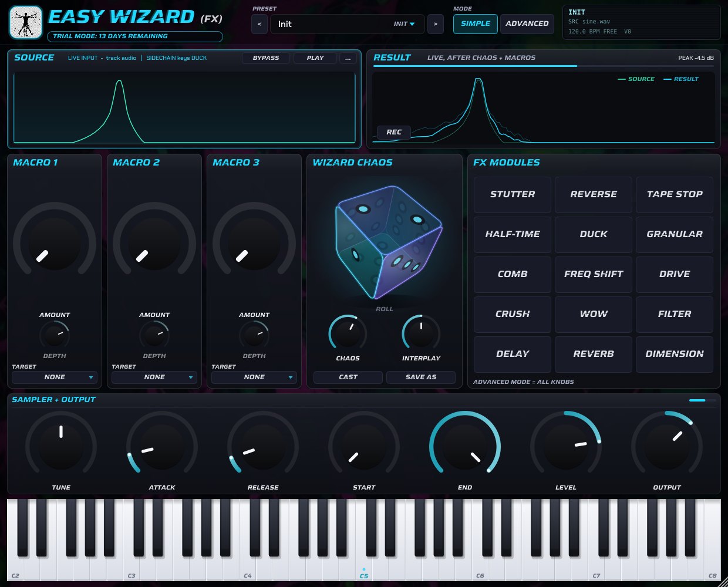The width and height of the screenshot is (728, 587).
Task: Enable the Tape Stop FX module
Action: tap(675, 195)
